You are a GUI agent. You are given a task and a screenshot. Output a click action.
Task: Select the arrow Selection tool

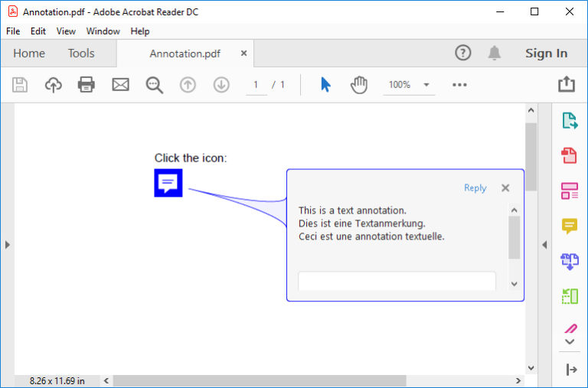325,84
